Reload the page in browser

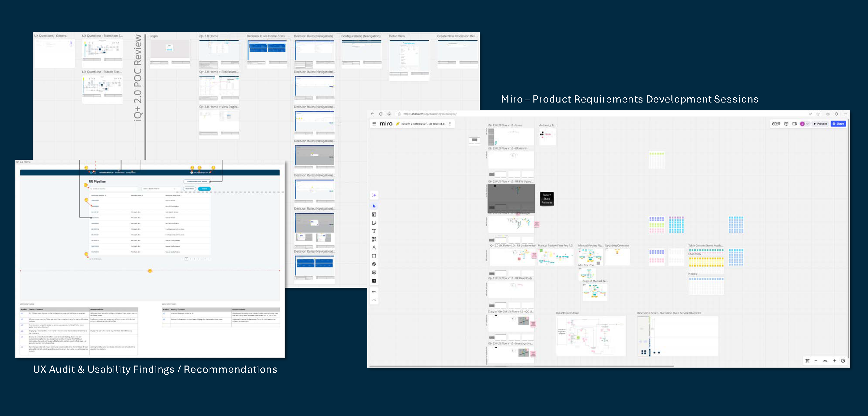tap(381, 114)
